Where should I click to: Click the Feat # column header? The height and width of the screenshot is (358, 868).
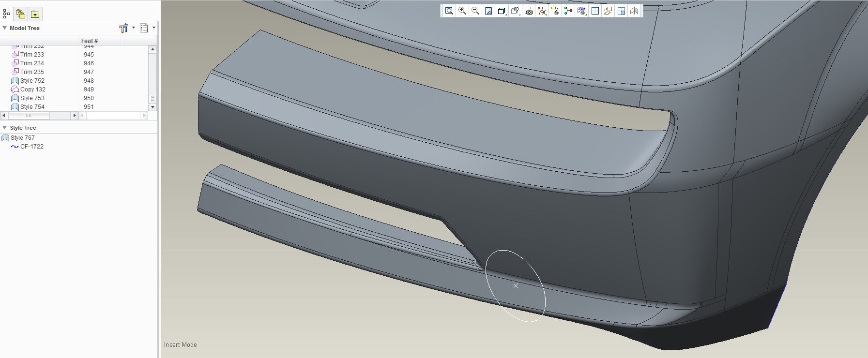coord(99,41)
